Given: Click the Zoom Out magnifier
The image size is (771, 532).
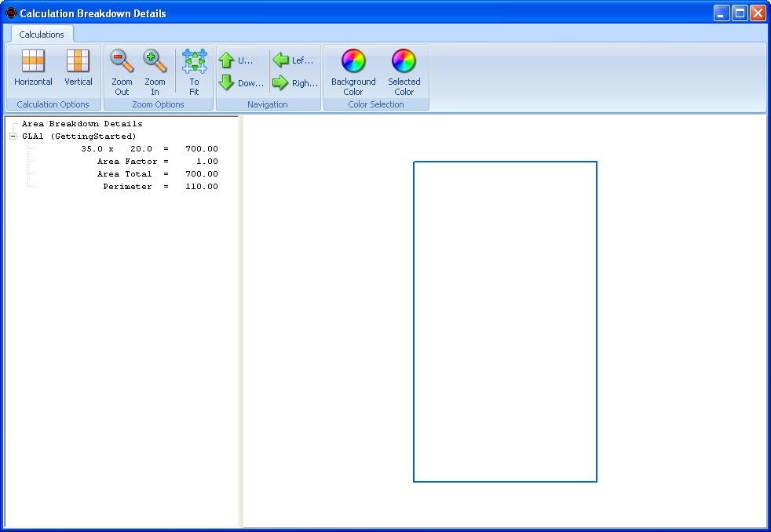Looking at the screenshot, I should click(122, 71).
